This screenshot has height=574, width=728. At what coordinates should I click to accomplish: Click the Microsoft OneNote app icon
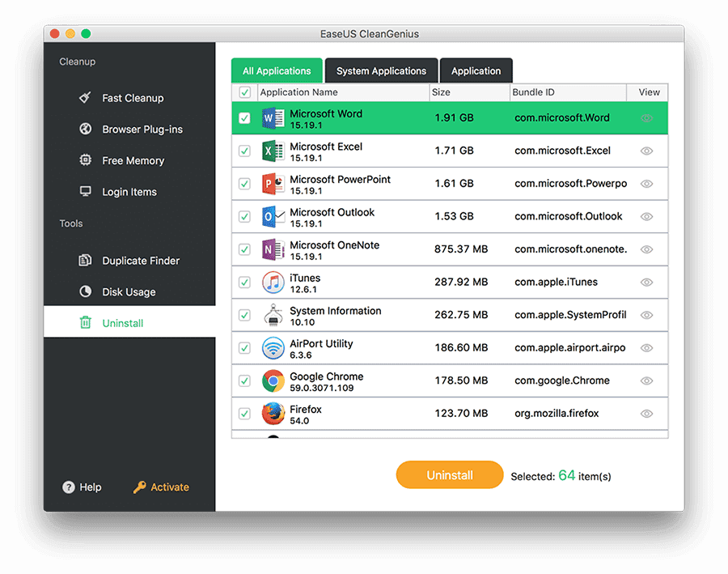click(273, 249)
